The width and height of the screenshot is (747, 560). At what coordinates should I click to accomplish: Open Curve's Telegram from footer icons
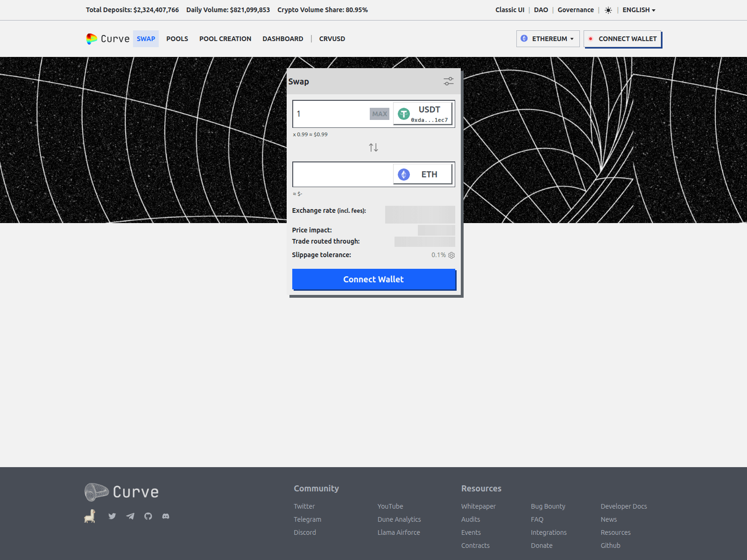click(x=130, y=516)
